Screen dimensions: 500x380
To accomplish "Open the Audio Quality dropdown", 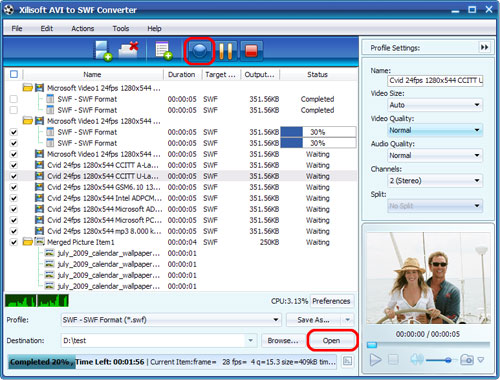I will click(435, 155).
